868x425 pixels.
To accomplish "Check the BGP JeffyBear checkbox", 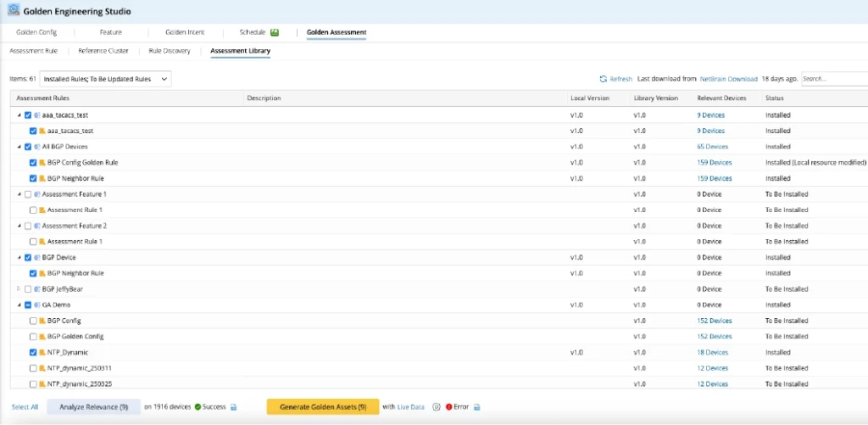I will coord(28,289).
